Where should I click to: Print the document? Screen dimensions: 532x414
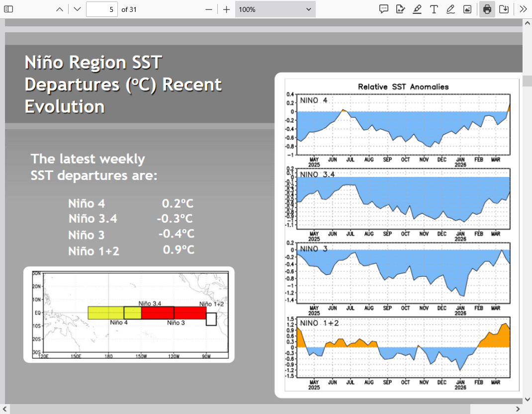(487, 9)
